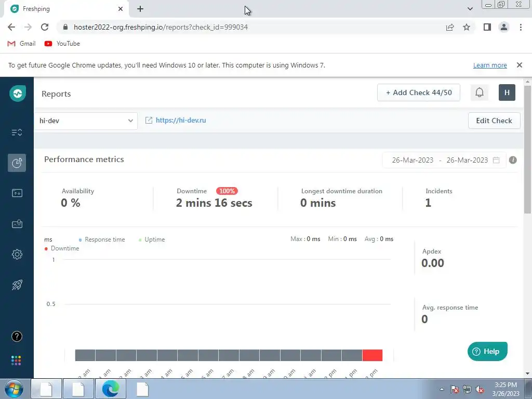This screenshot has height=399, width=532.
Task: Open the H user avatar menu
Action: [x=507, y=92]
